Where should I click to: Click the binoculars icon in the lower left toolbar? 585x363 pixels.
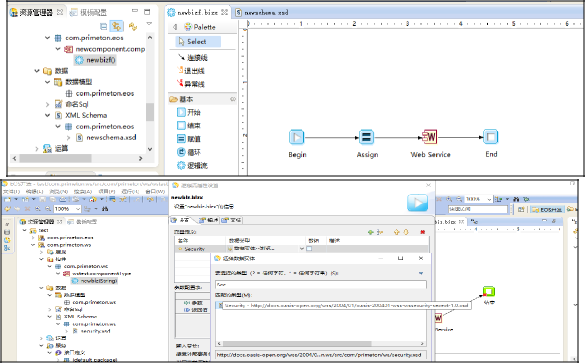pyautogui.click(x=105, y=209)
